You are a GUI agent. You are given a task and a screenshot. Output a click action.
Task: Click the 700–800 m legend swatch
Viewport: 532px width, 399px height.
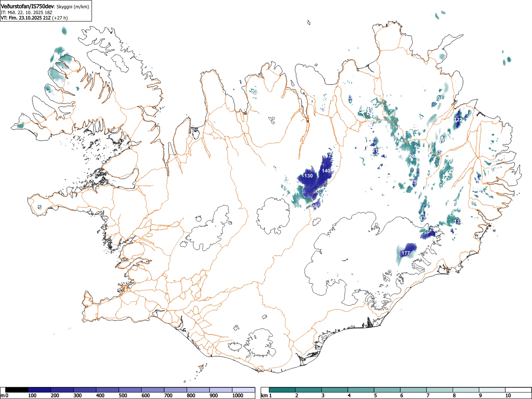(175, 390)
